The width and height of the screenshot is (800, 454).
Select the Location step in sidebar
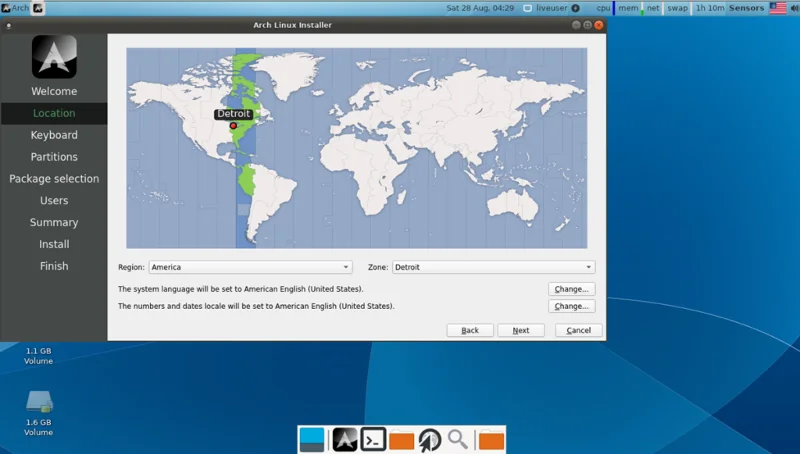coord(54,113)
